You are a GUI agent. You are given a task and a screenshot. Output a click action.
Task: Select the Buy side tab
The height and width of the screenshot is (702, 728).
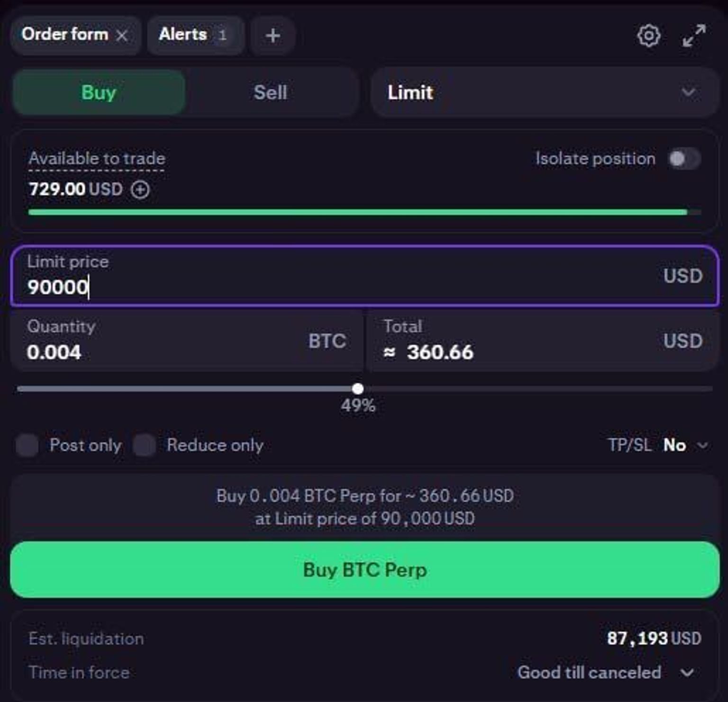pyautogui.click(x=99, y=92)
